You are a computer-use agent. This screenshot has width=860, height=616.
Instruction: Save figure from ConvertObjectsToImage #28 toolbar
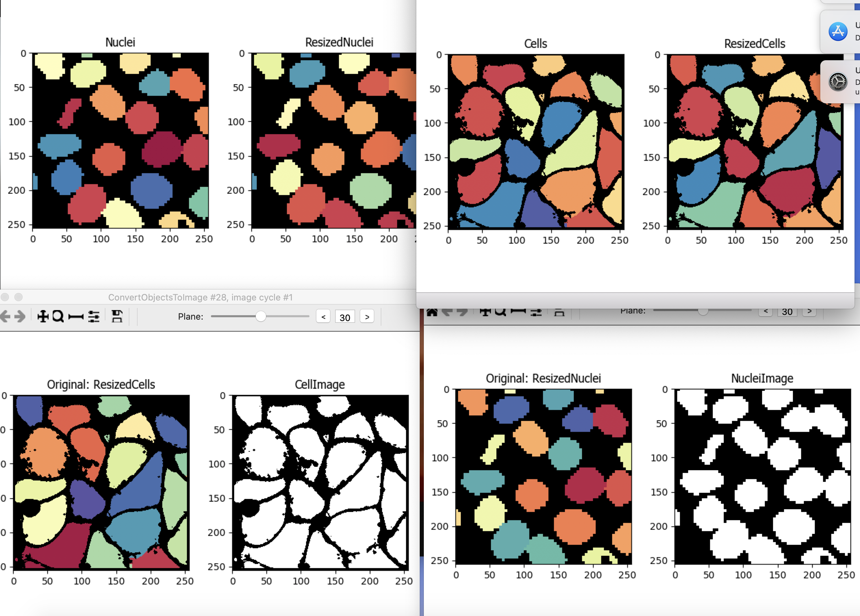click(117, 316)
